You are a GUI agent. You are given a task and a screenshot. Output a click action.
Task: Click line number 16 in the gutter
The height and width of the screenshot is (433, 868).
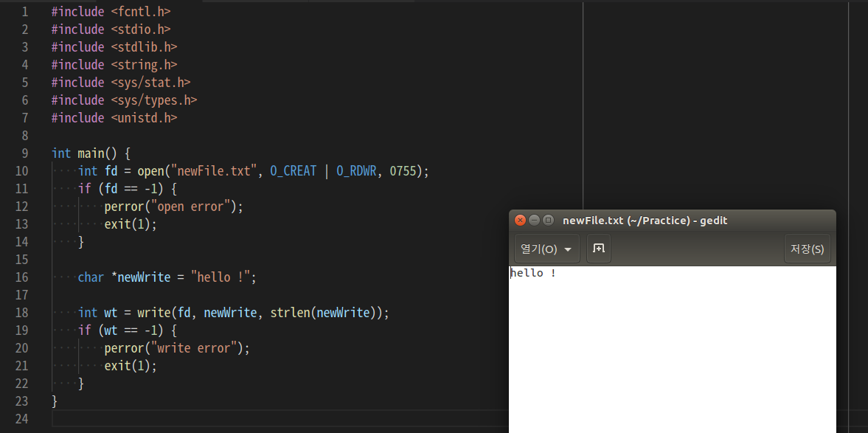[x=22, y=277]
